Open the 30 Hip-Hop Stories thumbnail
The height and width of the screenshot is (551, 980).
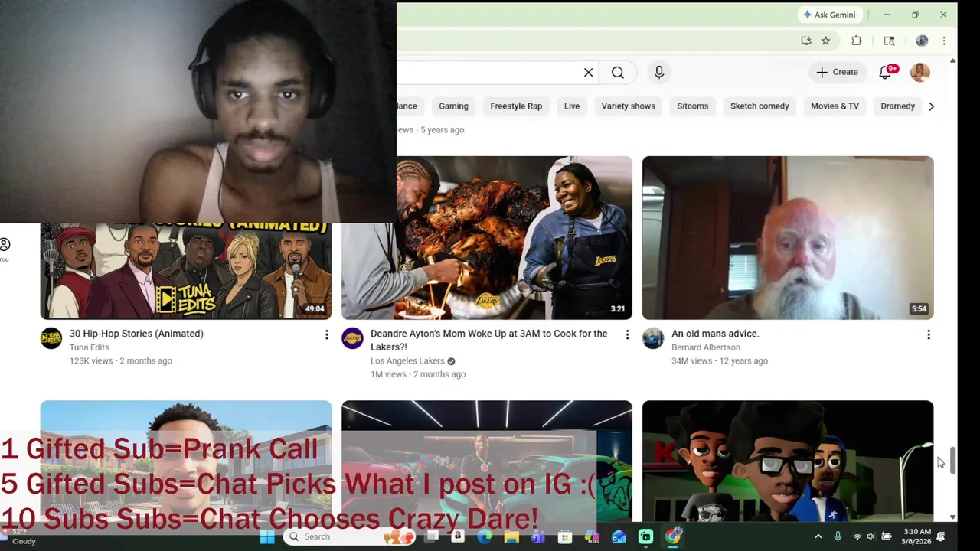[186, 271]
